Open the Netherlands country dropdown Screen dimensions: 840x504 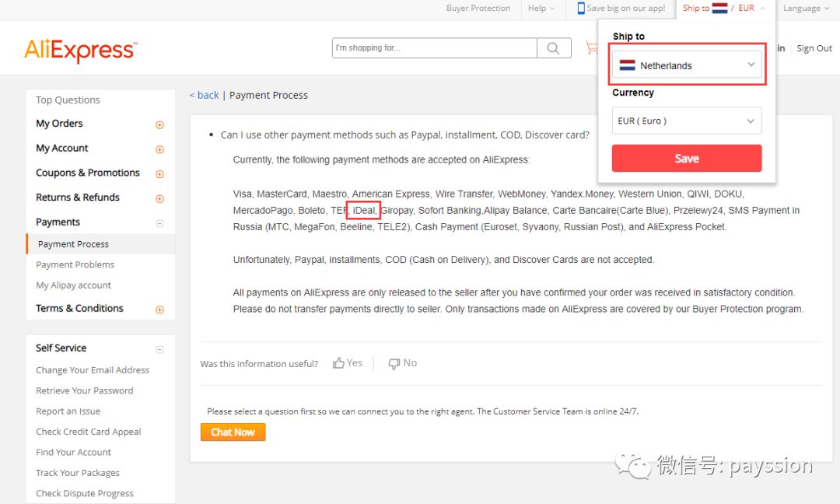(687, 65)
